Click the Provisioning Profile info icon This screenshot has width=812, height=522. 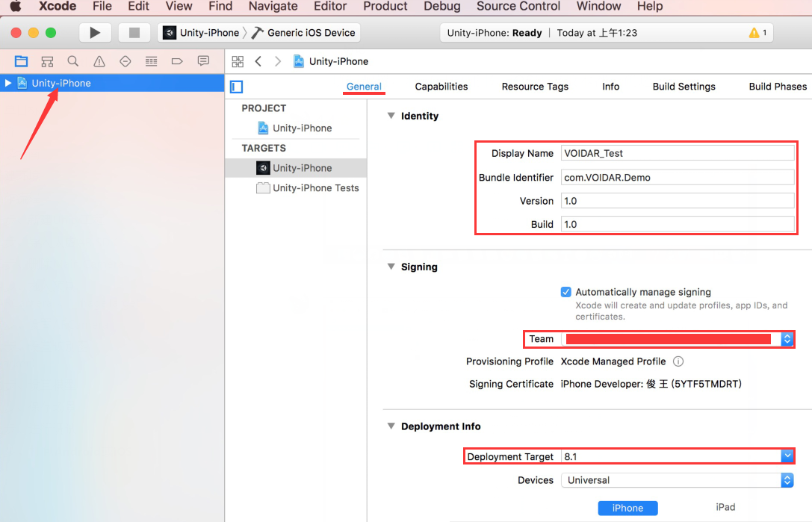point(678,361)
